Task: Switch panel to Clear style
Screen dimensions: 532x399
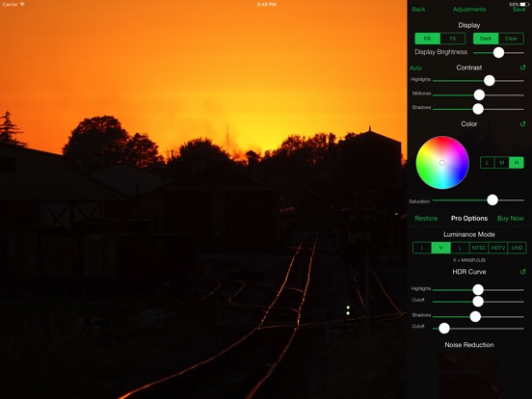Action: pos(511,39)
